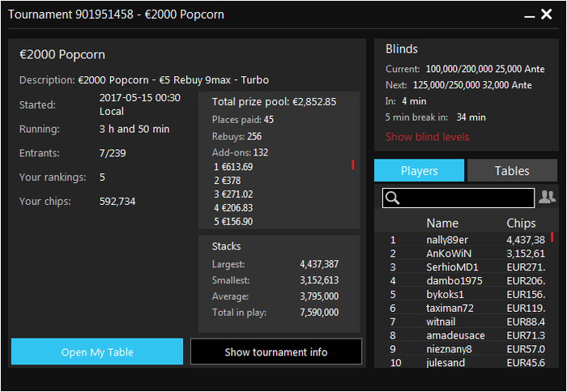Open the Show blind levels link
Screen dimensions: 567x392
(427, 137)
